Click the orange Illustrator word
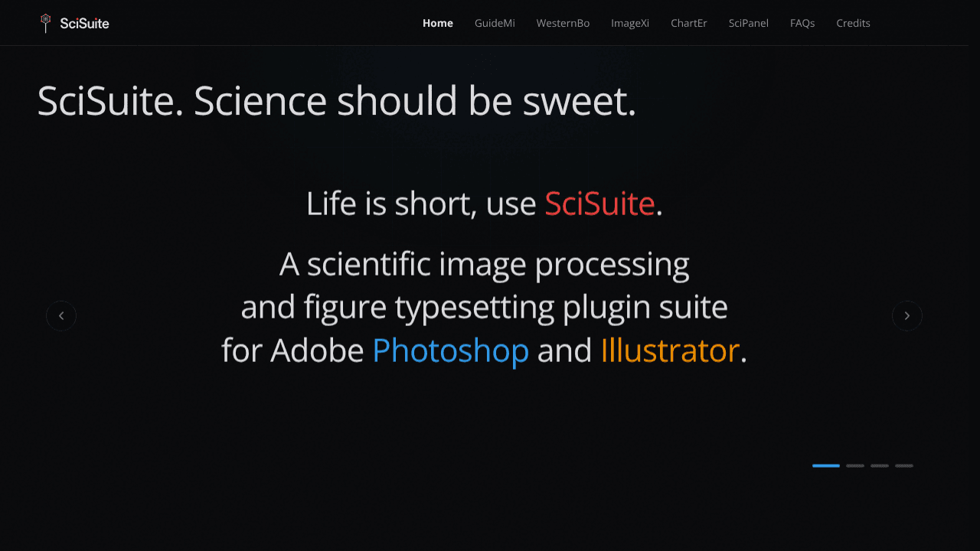This screenshot has height=551, width=980. (x=670, y=350)
